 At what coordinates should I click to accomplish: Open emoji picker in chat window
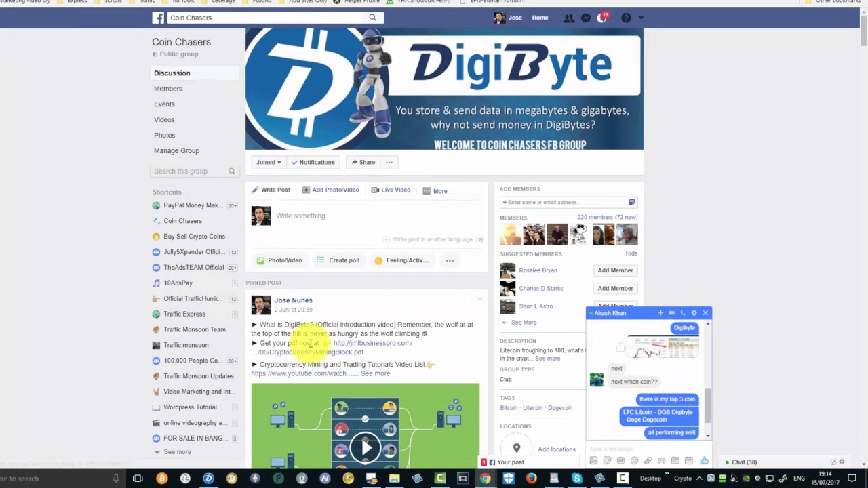click(x=634, y=461)
